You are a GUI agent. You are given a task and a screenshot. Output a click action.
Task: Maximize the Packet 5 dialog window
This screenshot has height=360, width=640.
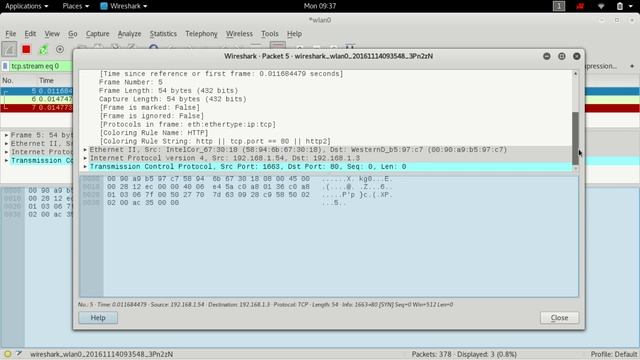(x=562, y=56)
